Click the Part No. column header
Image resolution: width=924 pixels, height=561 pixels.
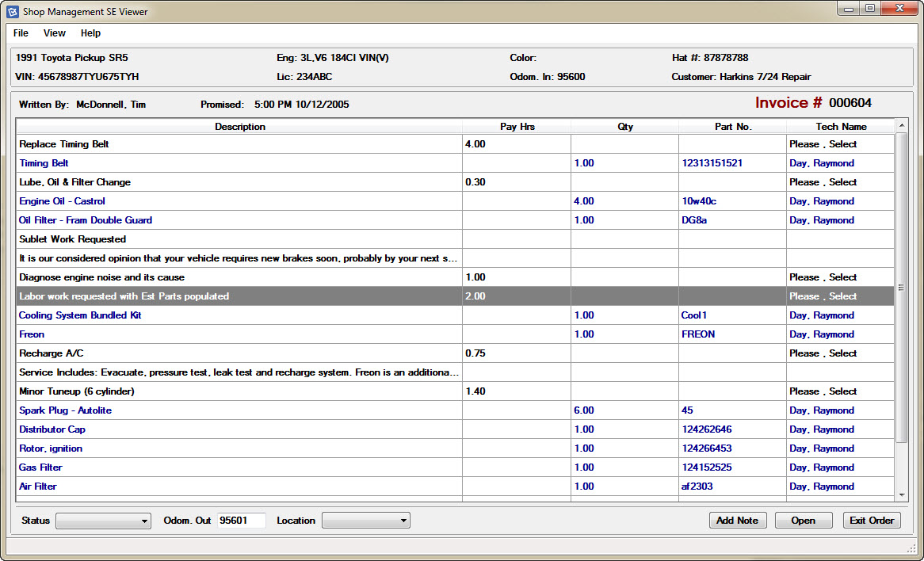click(x=732, y=127)
